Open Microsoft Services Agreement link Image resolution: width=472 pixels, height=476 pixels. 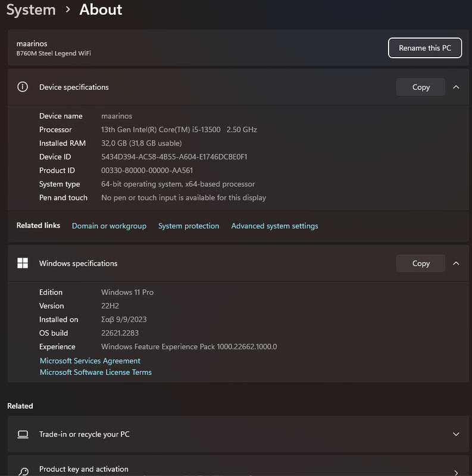click(90, 361)
